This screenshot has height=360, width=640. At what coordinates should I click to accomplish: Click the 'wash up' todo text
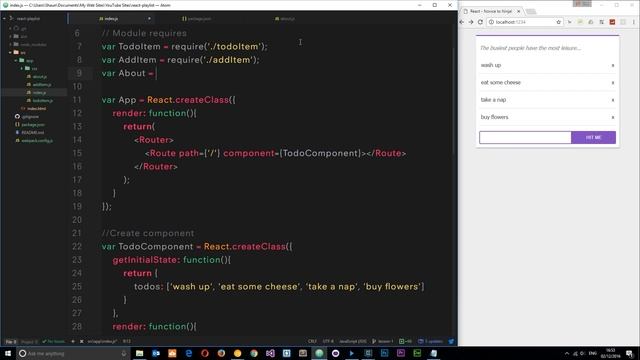click(x=491, y=65)
